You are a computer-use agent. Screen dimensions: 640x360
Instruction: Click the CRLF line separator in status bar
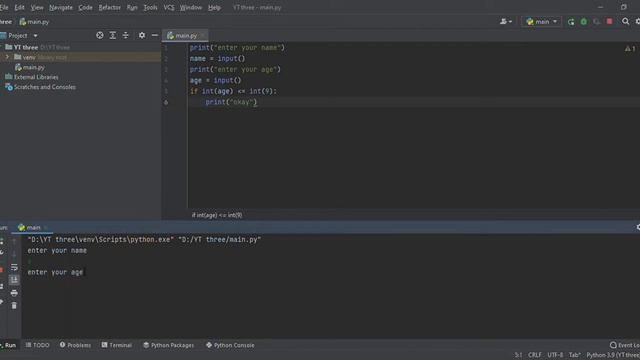[x=535, y=355]
